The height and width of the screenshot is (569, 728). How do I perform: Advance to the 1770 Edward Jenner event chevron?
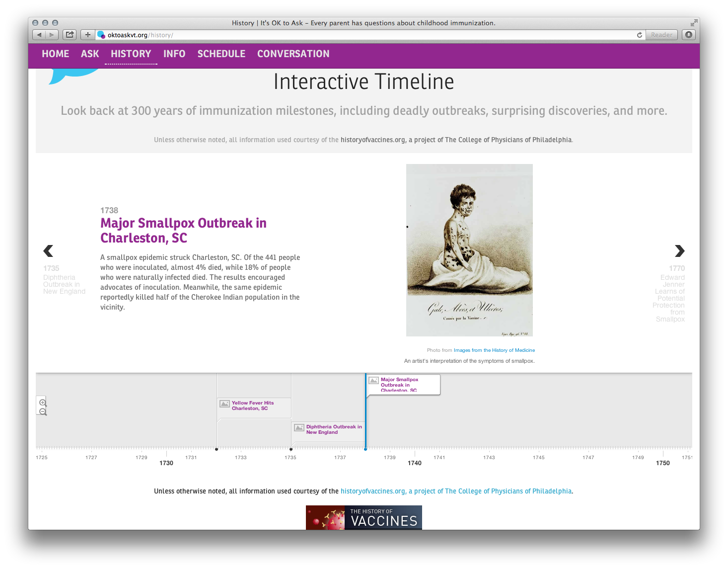[x=679, y=251]
